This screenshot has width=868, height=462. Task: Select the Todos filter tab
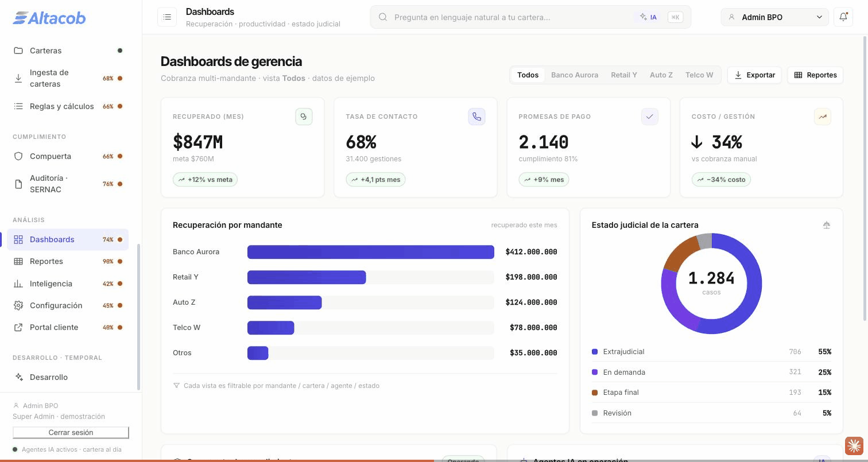528,75
